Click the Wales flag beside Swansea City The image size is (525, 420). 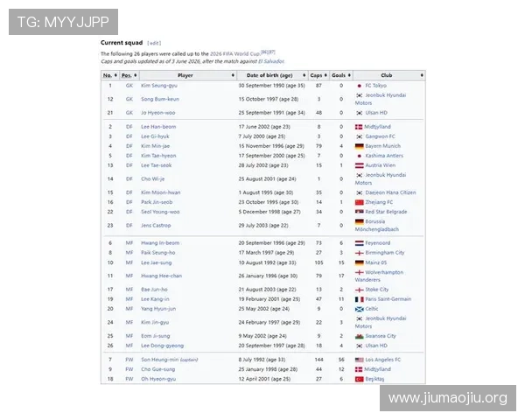click(x=360, y=336)
